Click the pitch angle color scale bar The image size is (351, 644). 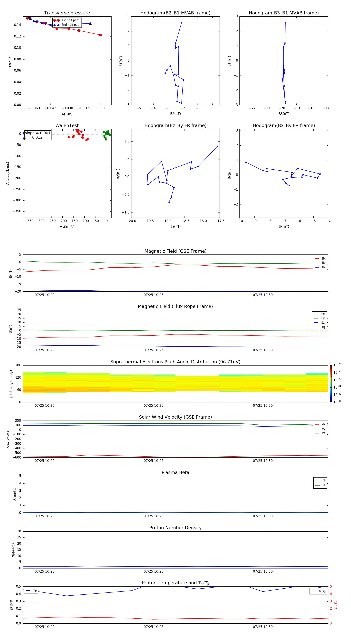coord(331,384)
